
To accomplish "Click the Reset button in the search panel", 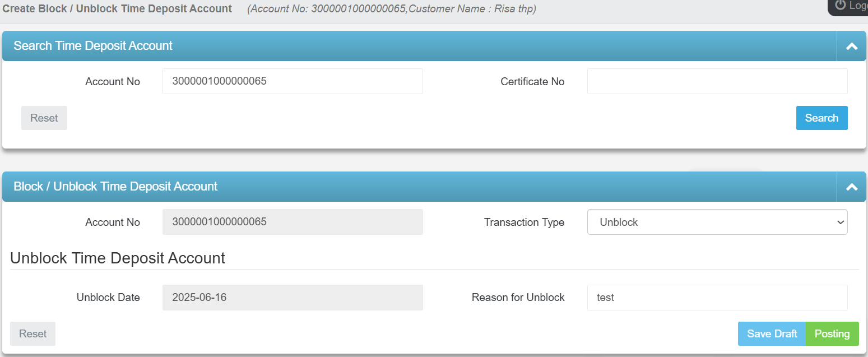I will tap(44, 118).
